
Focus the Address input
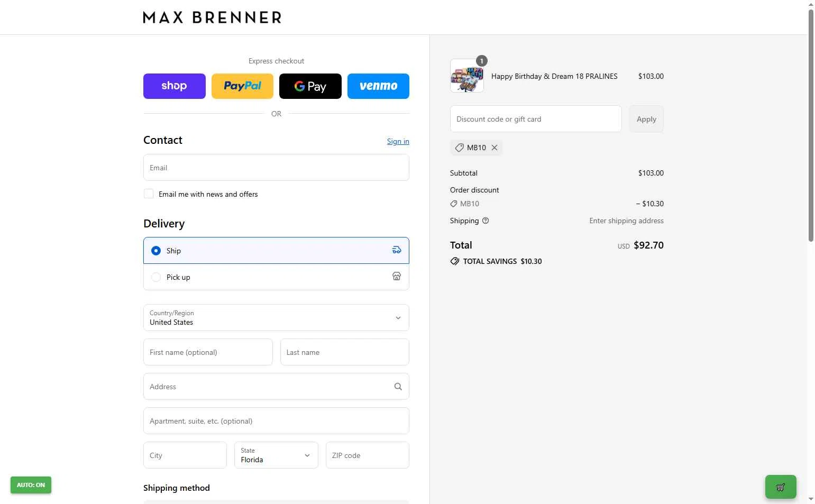[x=276, y=387]
